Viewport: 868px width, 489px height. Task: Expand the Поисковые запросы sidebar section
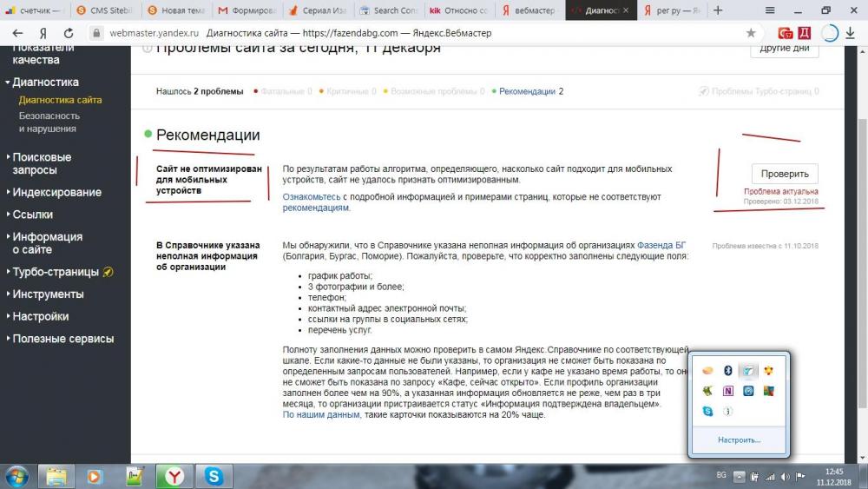[x=42, y=163]
